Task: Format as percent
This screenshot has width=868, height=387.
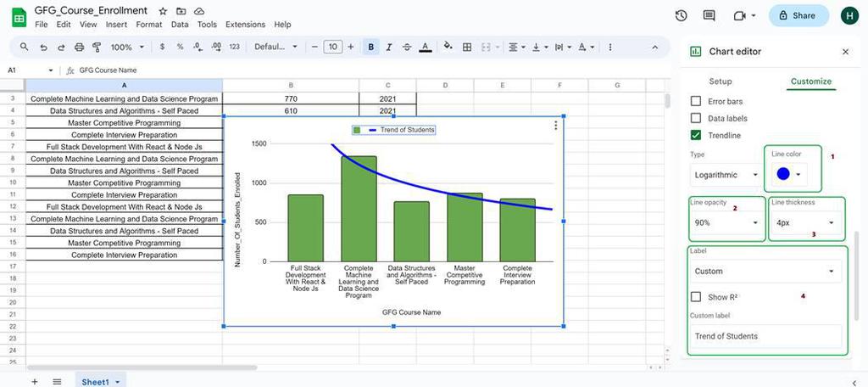Action: pos(180,48)
